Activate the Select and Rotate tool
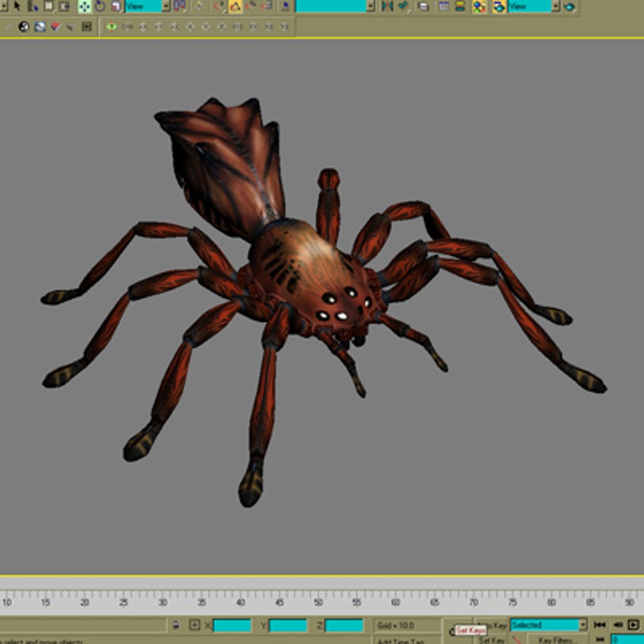Image resolution: width=644 pixels, height=644 pixels. point(100,6)
